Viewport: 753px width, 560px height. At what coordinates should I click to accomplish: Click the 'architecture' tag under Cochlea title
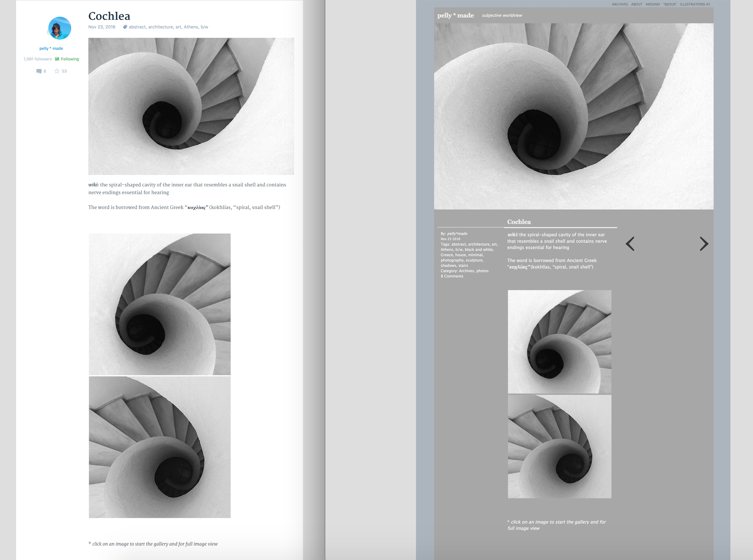[x=160, y=27]
